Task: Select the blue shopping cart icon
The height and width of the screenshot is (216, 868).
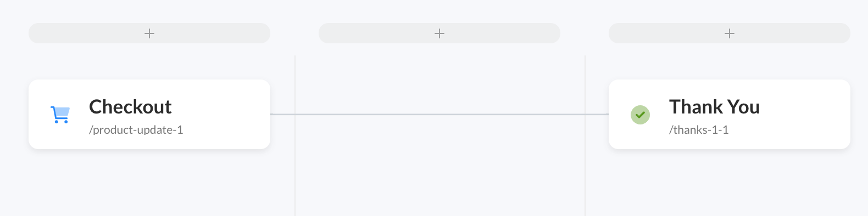Action: tap(60, 115)
